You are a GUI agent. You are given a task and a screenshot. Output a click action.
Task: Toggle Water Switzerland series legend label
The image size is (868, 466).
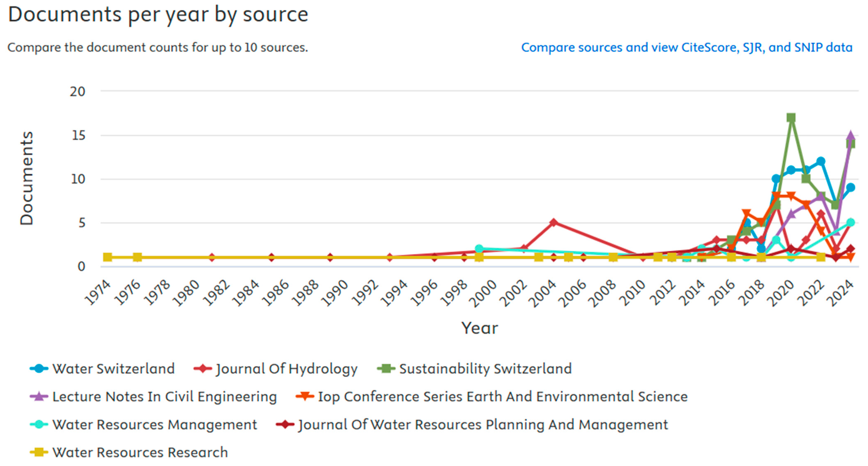(113, 368)
